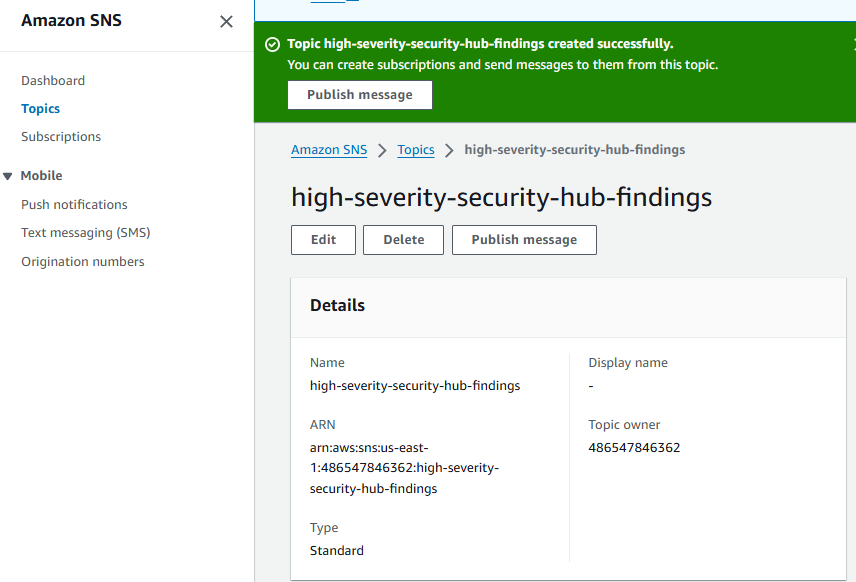This screenshot has width=856, height=582.
Task: Click the 'created successfully' banner message
Action: click(x=480, y=44)
